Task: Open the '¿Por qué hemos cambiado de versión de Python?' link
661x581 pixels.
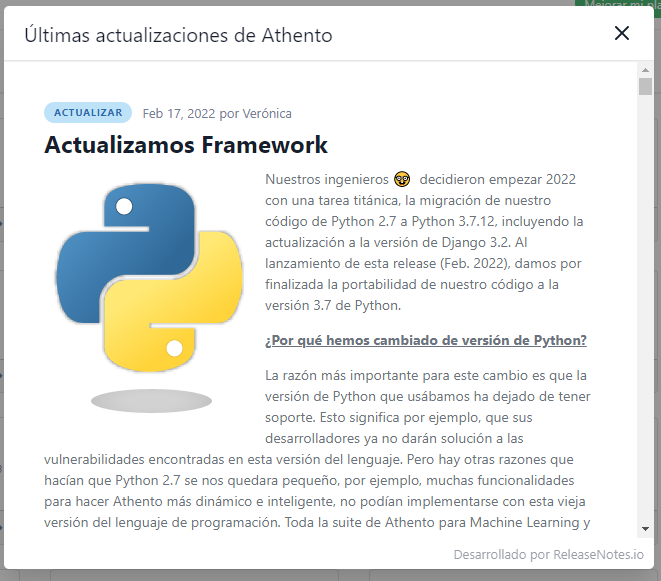Action: pyautogui.click(x=425, y=340)
